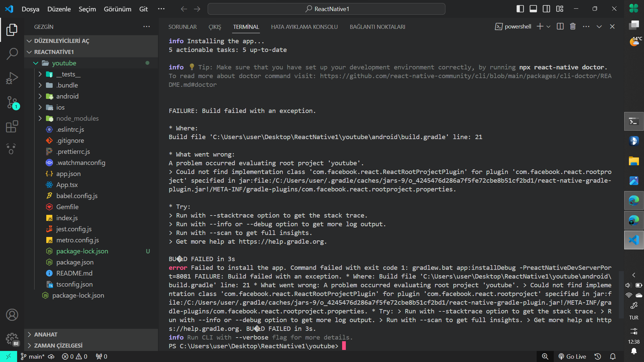Screen dimensions: 644x362
Task: Open the Accounts menu icon
Action: pos(12,315)
